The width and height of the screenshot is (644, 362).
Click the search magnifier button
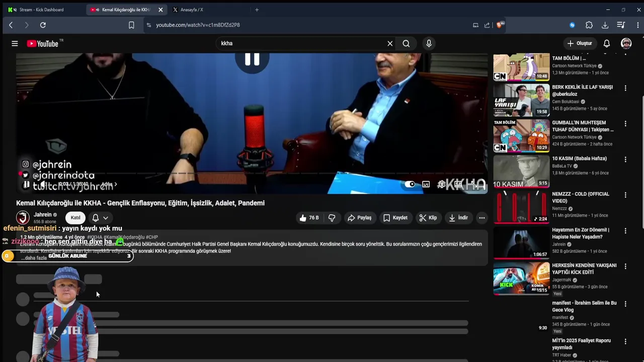pyautogui.click(x=406, y=43)
